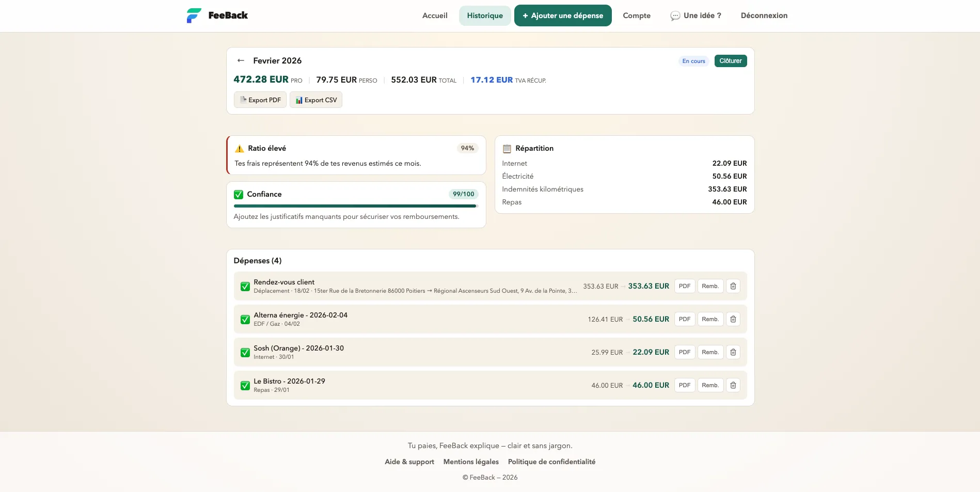Toggle the Rendez-vous client green checkbox
This screenshot has width=980, height=492.
(x=245, y=287)
